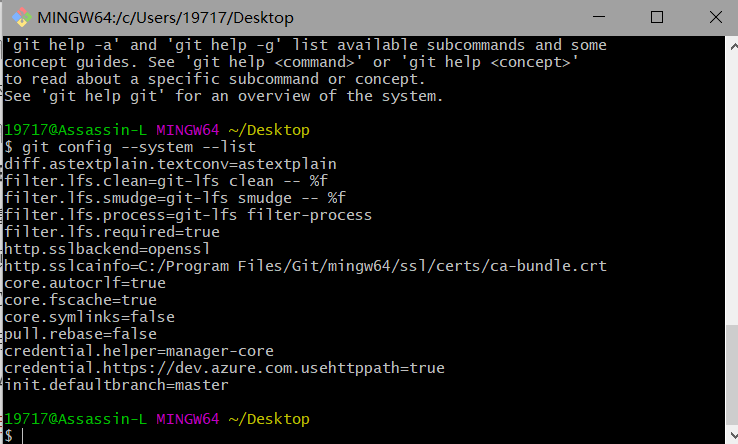The image size is (738, 444).
Task: Click the vertical scrollbar track
Action: point(728,200)
